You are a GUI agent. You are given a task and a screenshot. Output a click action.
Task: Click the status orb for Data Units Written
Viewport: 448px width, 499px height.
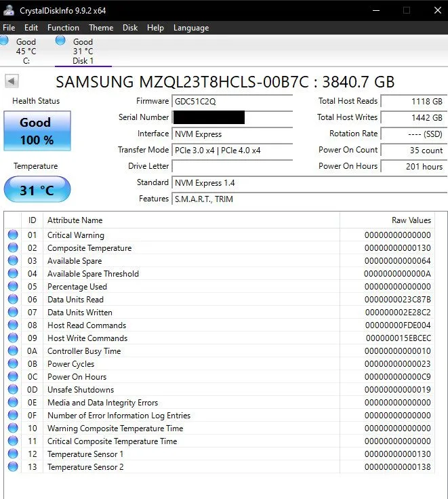click(13, 312)
